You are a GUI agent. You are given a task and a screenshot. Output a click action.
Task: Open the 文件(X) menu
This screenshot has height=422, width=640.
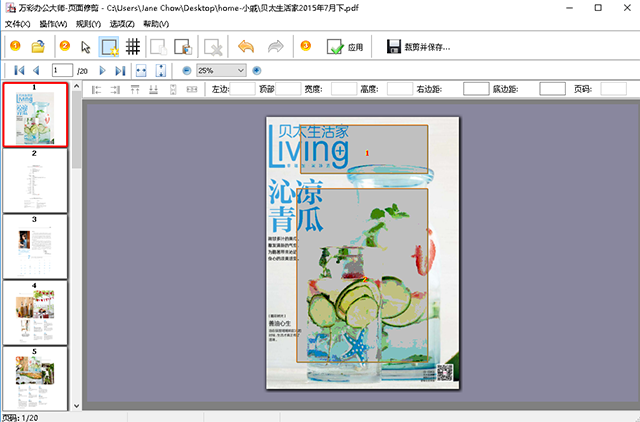pos(18,23)
